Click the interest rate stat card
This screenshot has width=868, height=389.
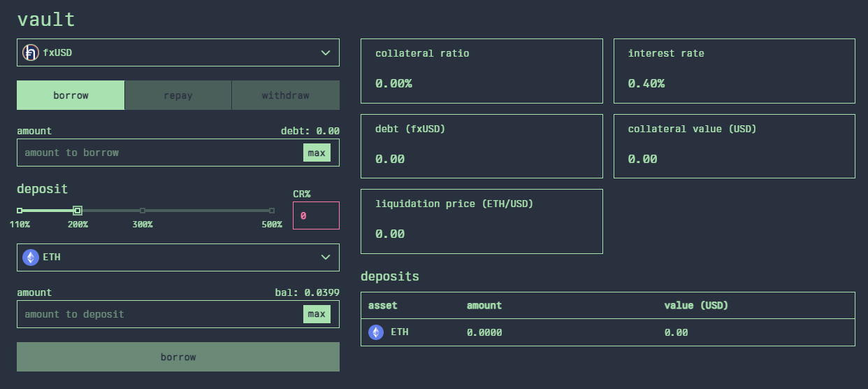click(734, 71)
